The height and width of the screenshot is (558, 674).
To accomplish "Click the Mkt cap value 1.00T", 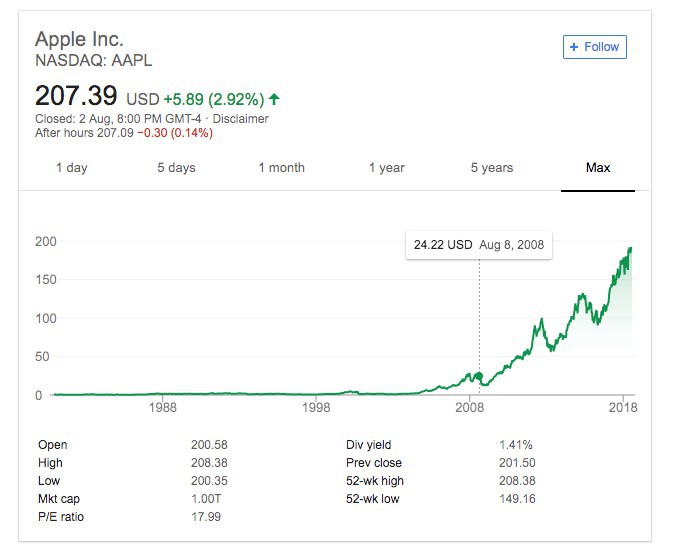I will pos(206,499).
